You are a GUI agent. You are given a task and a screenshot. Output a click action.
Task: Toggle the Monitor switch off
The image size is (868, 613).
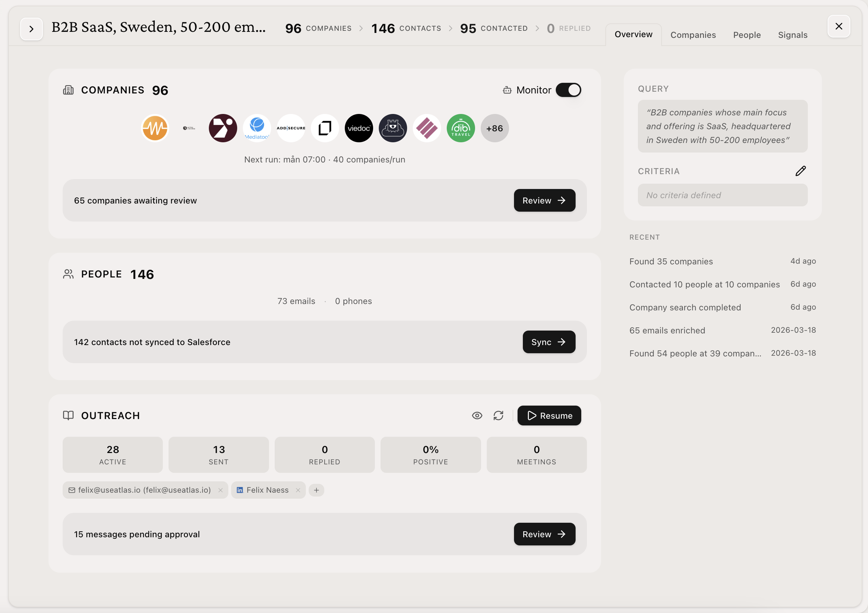click(568, 90)
